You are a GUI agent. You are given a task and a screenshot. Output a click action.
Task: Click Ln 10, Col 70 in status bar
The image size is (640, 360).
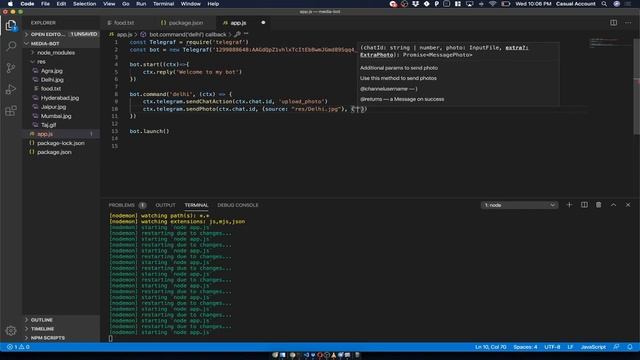click(x=490, y=347)
